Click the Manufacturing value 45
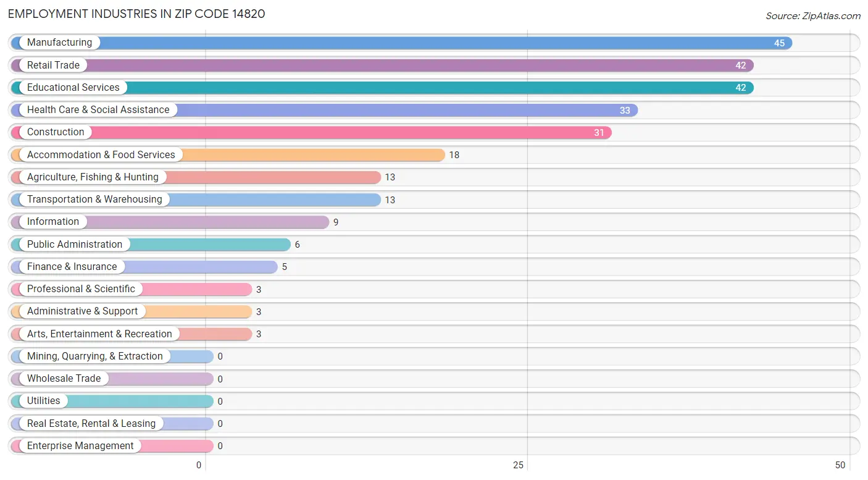The width and height of the screenshot is (868, 480). 780,43
